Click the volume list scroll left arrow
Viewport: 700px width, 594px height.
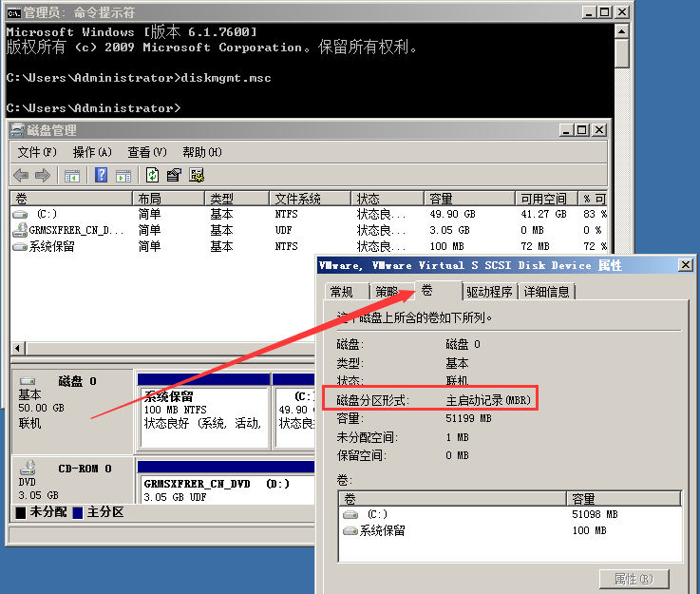coord(18,348)
